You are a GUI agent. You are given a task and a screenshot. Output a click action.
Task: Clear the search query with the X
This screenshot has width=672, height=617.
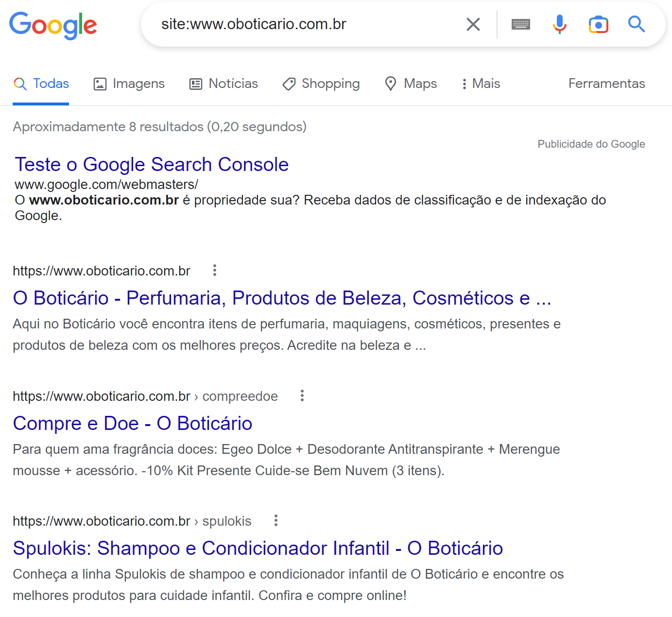point(473,24)
